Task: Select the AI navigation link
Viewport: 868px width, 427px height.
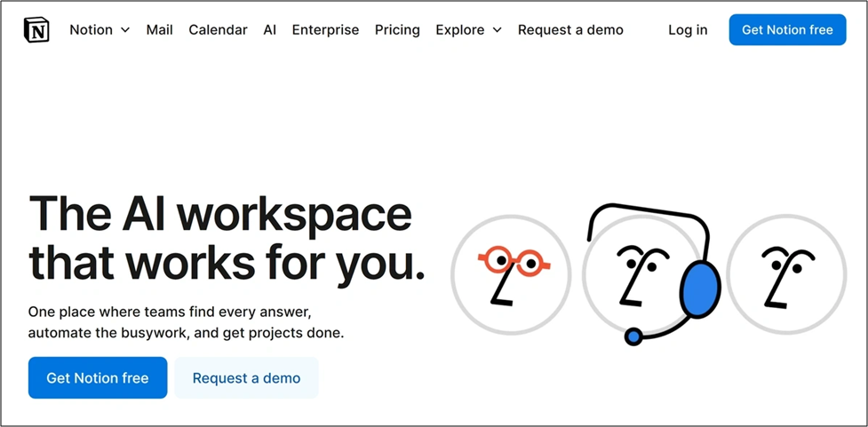Action: 269,30
